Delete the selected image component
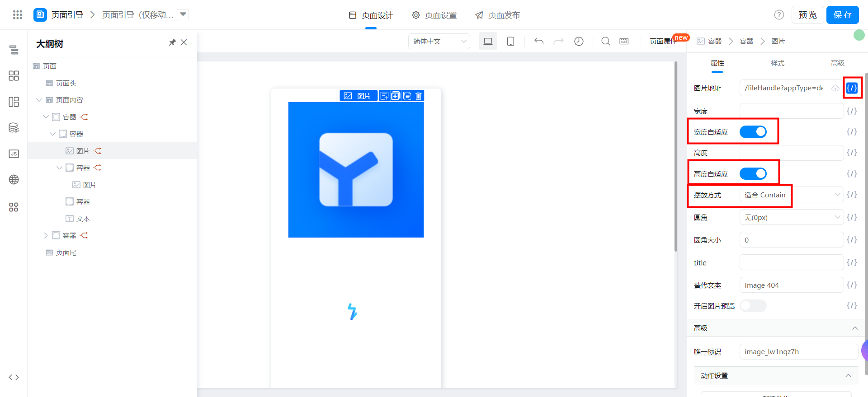 419,96
